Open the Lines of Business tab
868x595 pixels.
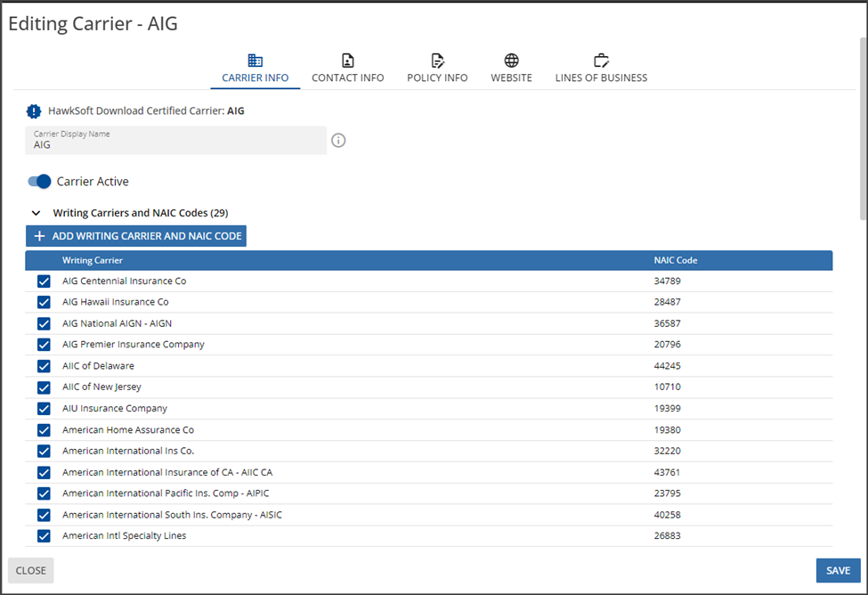point(601,69)
